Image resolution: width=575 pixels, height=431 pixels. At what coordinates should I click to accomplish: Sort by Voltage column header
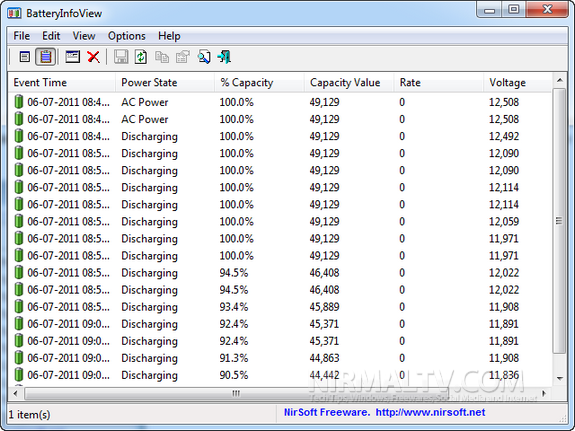tap(517, 83)
